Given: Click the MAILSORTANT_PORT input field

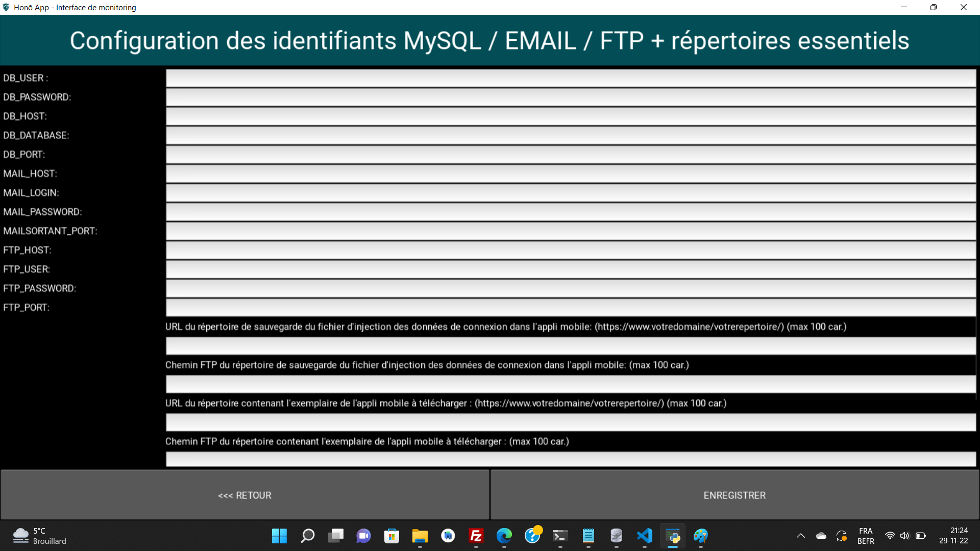Looking at the screenshot, I should (571, 231).
